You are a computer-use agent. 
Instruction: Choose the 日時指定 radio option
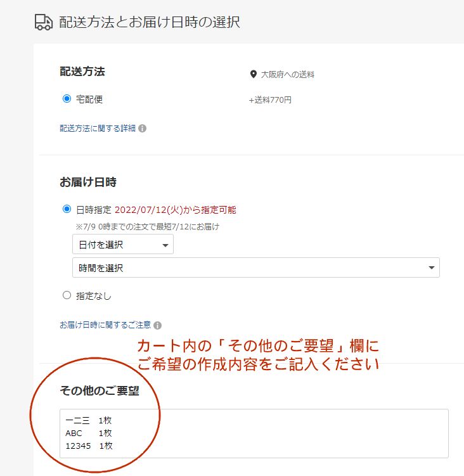pos(67,209)
